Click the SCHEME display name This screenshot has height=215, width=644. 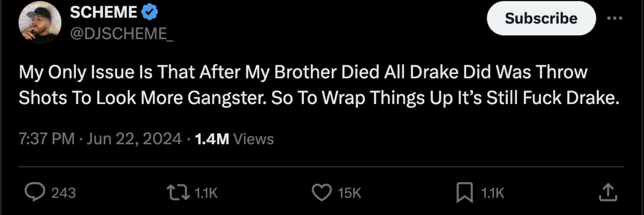103,12
